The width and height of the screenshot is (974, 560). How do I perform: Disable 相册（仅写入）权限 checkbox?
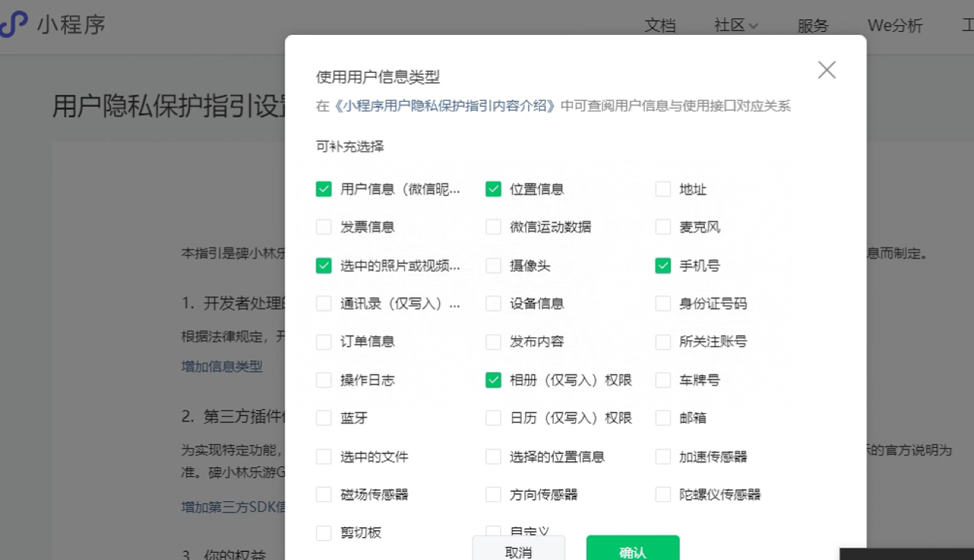493,380
